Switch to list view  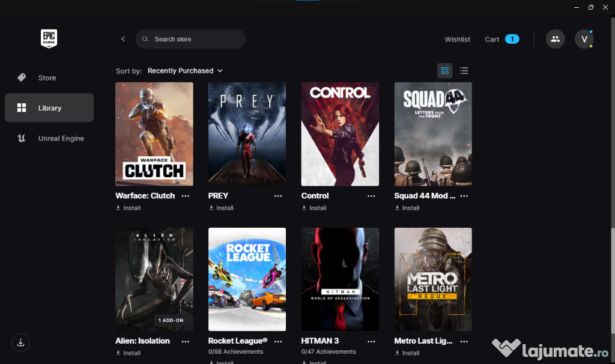click(464, 71)
